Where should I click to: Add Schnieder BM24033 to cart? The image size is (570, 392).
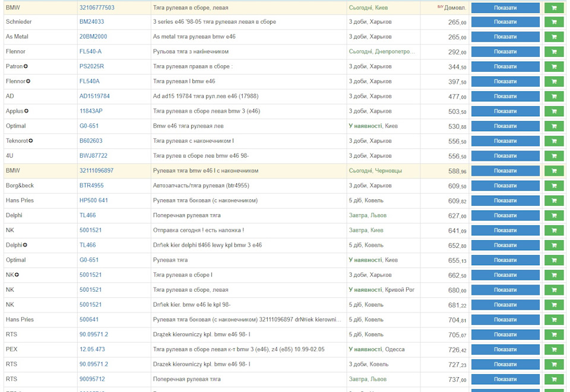[x=554, y=22]
